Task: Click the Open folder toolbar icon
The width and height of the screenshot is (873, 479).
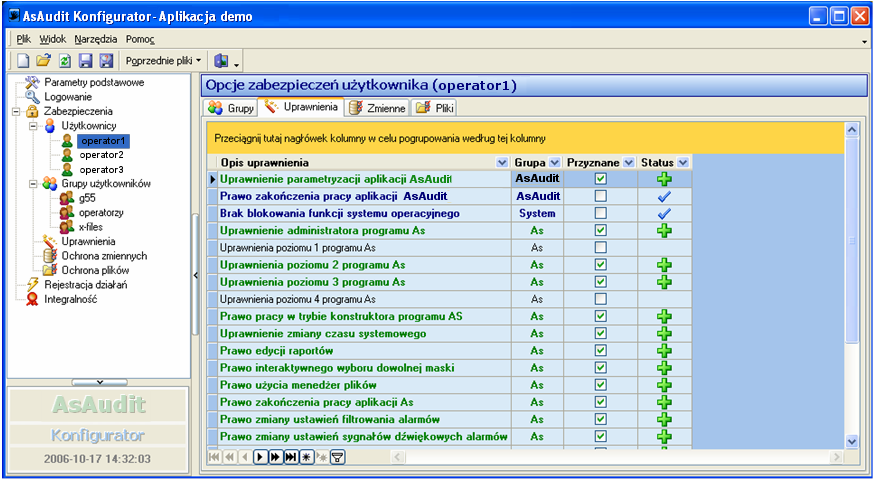Action: 43,61
